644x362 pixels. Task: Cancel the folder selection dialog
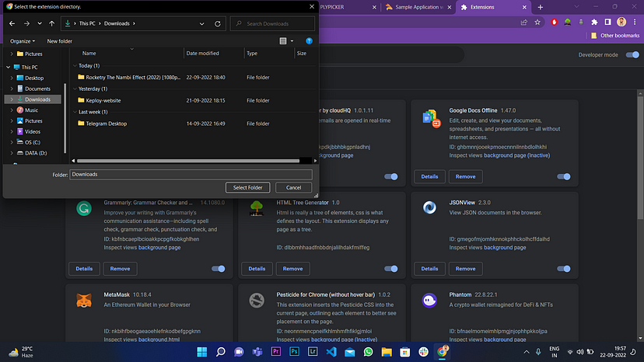click(293, 187)
